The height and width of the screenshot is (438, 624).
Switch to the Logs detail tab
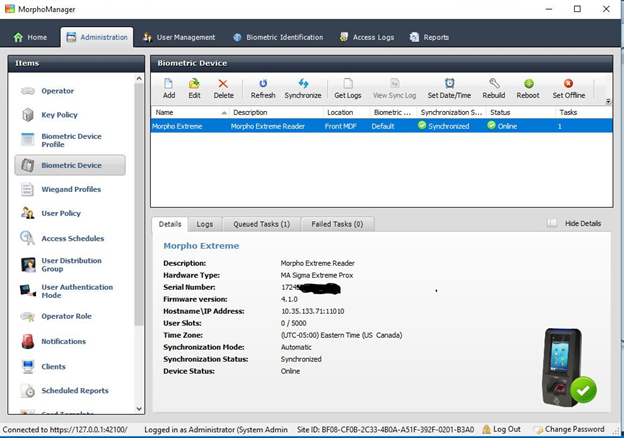tap(205, 224)
